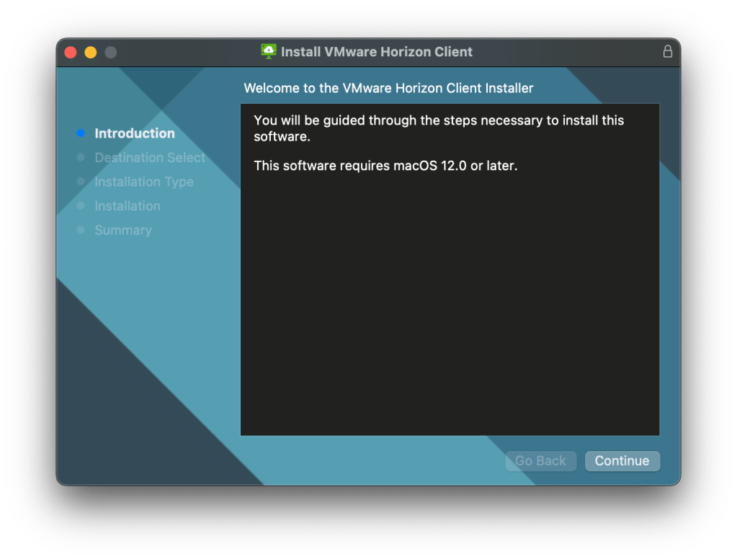The image size is (737, 560).
Task: Click the bullet next to Installation step
Action: [81, 206]
